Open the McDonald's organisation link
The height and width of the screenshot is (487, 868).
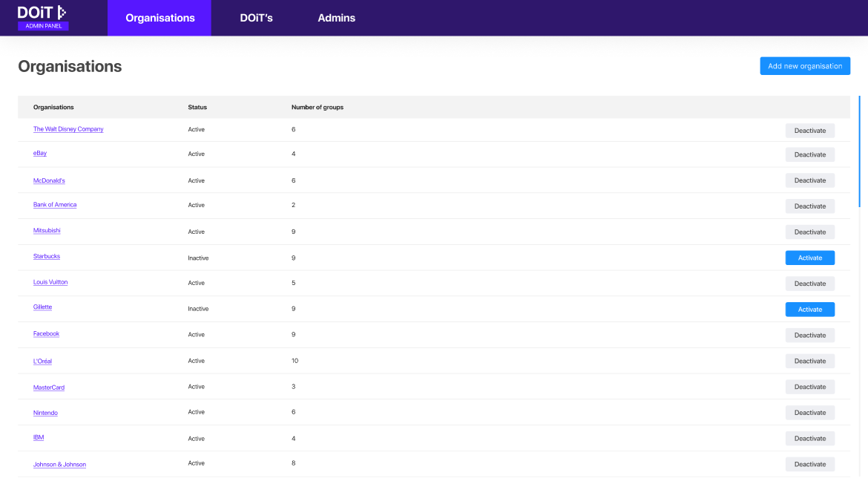click(49, 180)
